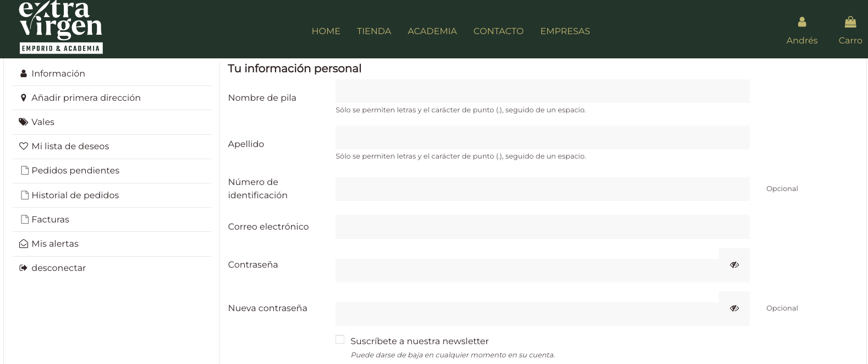Select Añadir primera dirección link

click(x=112, y=97)
